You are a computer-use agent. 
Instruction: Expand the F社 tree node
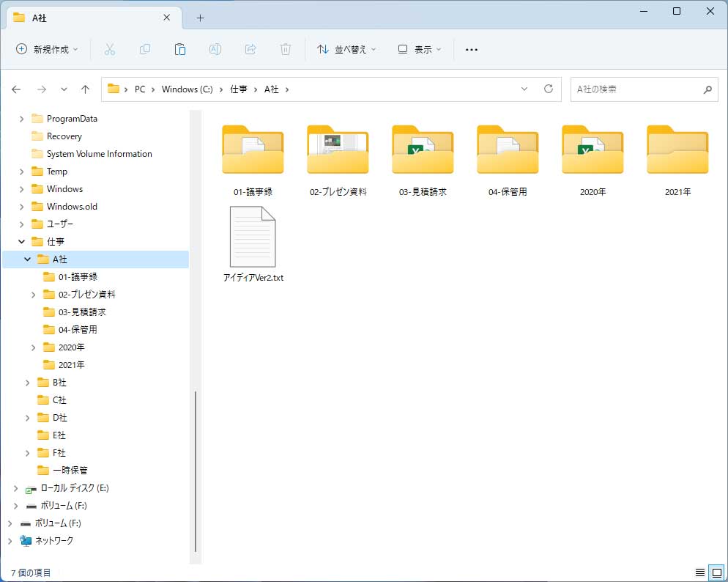click(27, 453)
